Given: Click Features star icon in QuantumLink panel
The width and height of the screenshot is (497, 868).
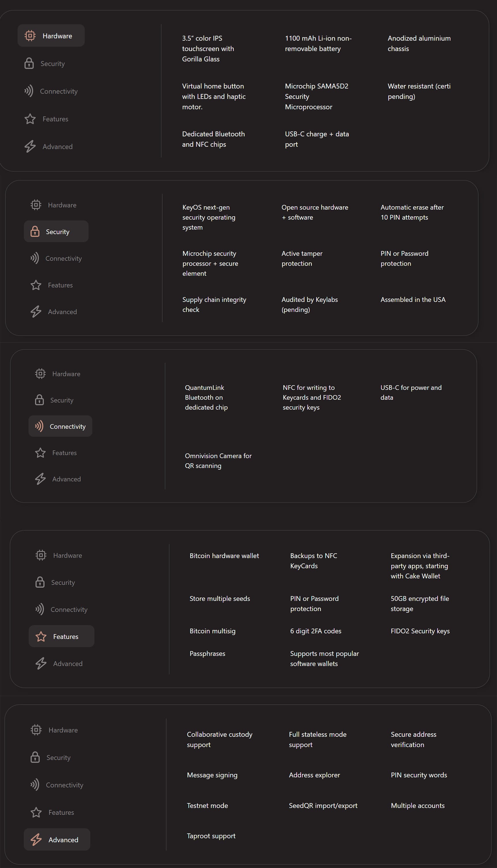Looking at the screenshot, I should (40, 453).
